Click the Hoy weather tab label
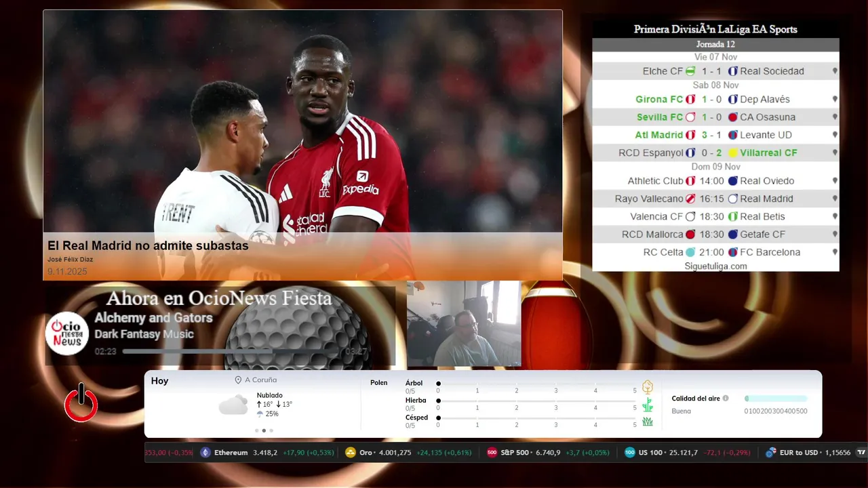The width and height of the screenshot is (868, 488). (159, 381)
